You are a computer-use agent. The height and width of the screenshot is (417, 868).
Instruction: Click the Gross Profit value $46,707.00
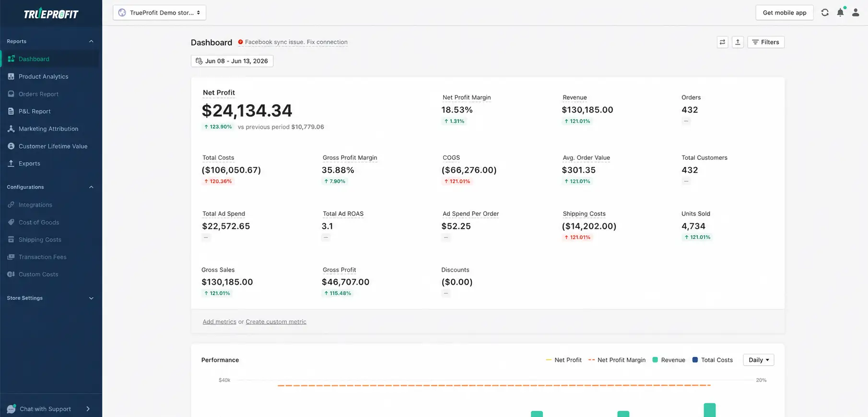(x=345, y=282)
